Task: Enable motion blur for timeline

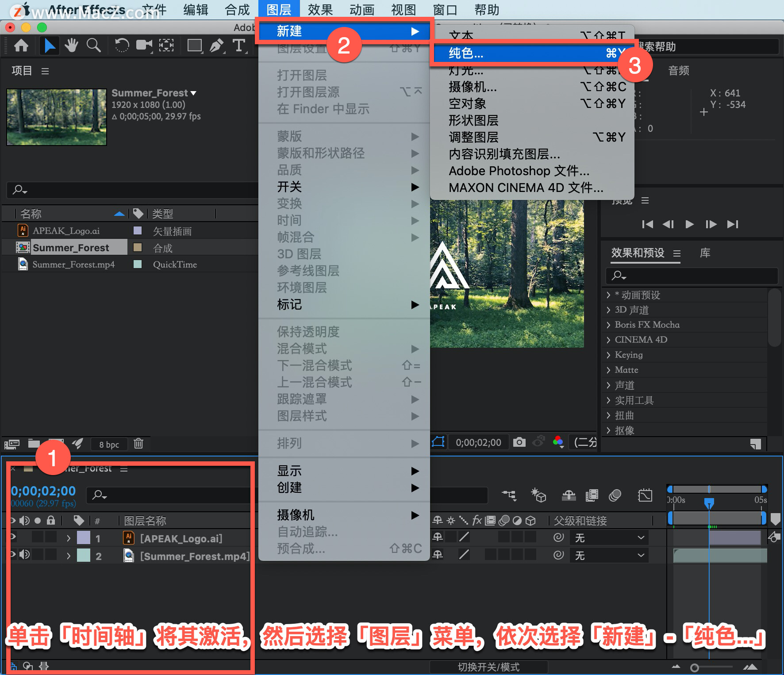Action: 615,495
